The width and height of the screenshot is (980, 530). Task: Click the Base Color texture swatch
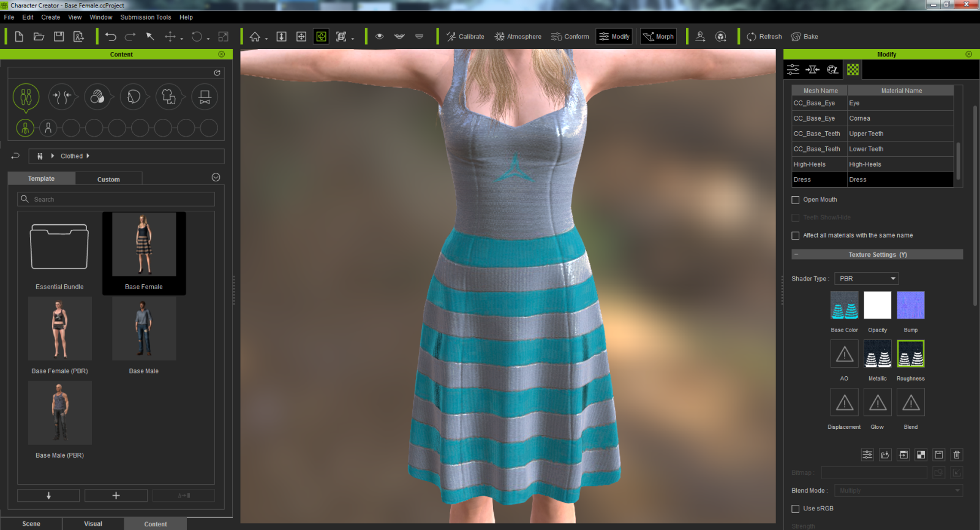click(844, 305)
